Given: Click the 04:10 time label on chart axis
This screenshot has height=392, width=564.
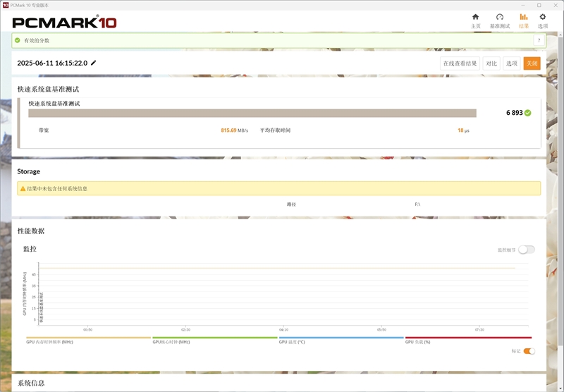Looking at the screenshot, I should click(283, 329).
